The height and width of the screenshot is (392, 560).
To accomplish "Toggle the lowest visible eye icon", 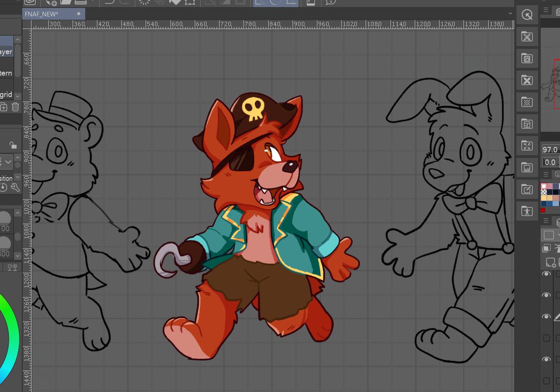I will point(546,360).
